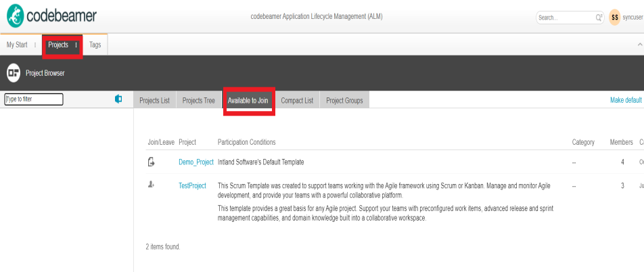
Task: Click the codebeamer logo
Action: 52,16
